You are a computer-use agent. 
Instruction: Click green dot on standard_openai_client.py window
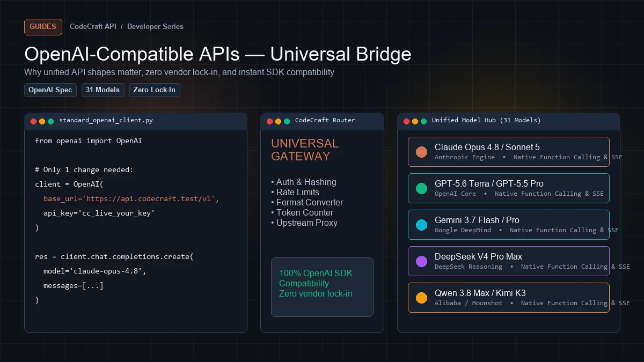click(50, 121)
